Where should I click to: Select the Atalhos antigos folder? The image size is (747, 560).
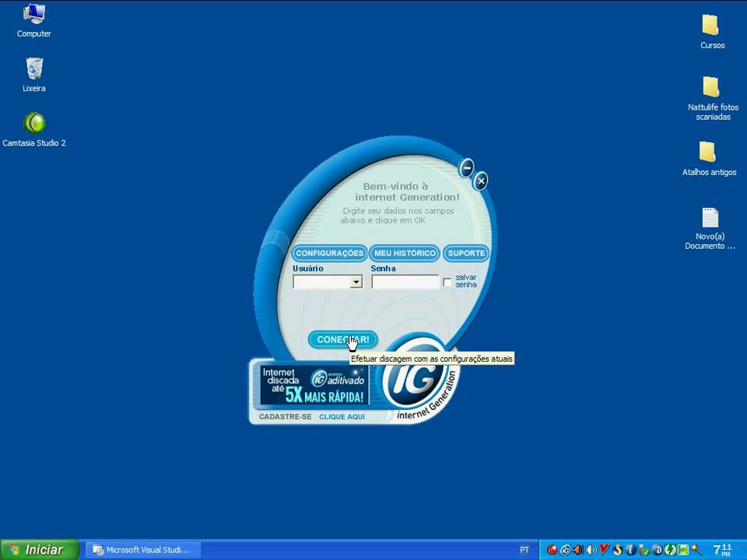pyautogui.click(x=709, y=159)
